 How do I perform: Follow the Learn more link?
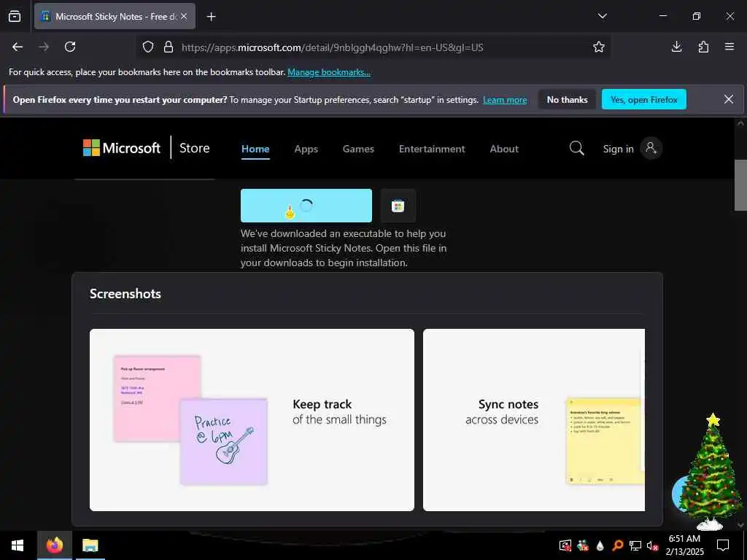(505, 100)
